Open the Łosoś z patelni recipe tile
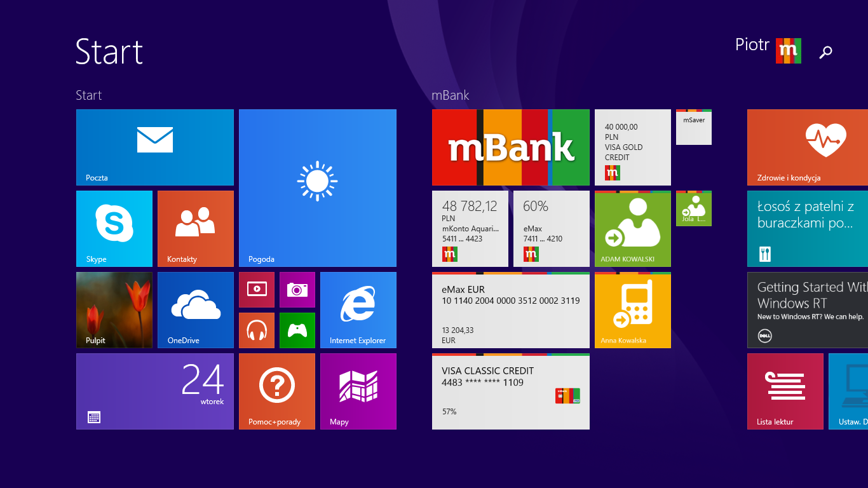This screenshot has width=868, height=488. point(808,229)
